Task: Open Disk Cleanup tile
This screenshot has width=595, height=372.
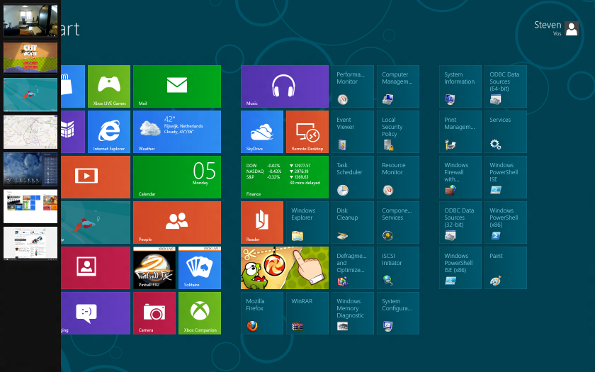Action: [353, 222]
